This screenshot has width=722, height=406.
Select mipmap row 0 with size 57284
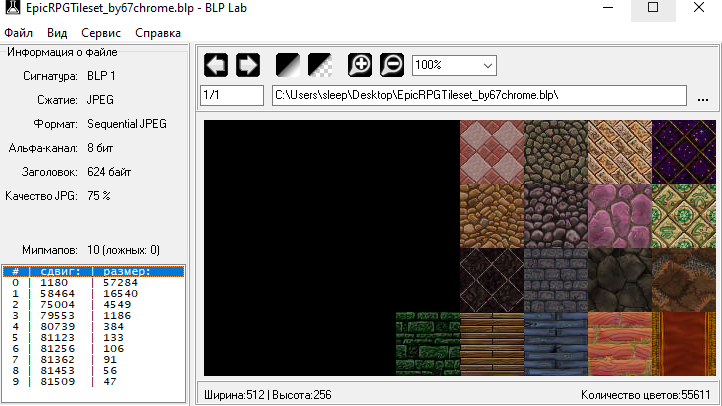[94, 283]
